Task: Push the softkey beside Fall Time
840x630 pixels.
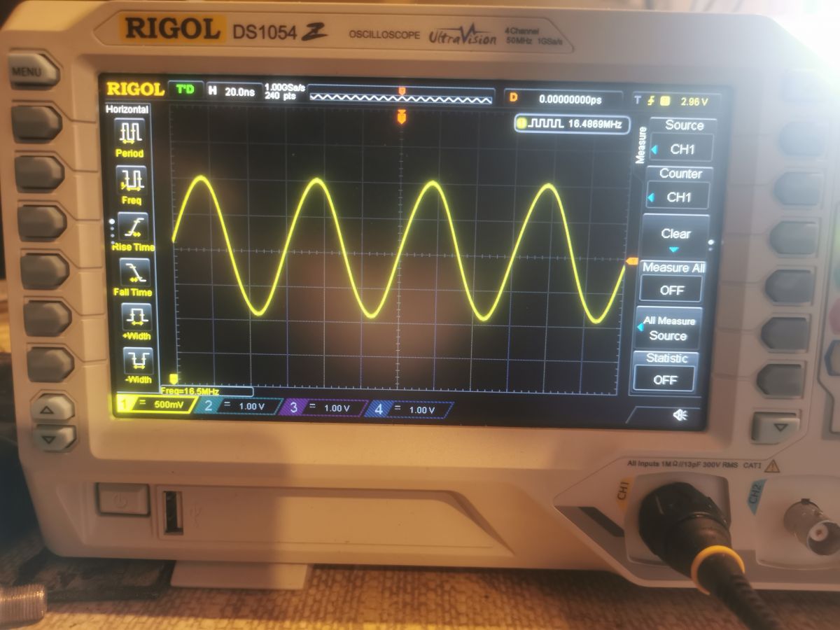Action: point(45,272)
